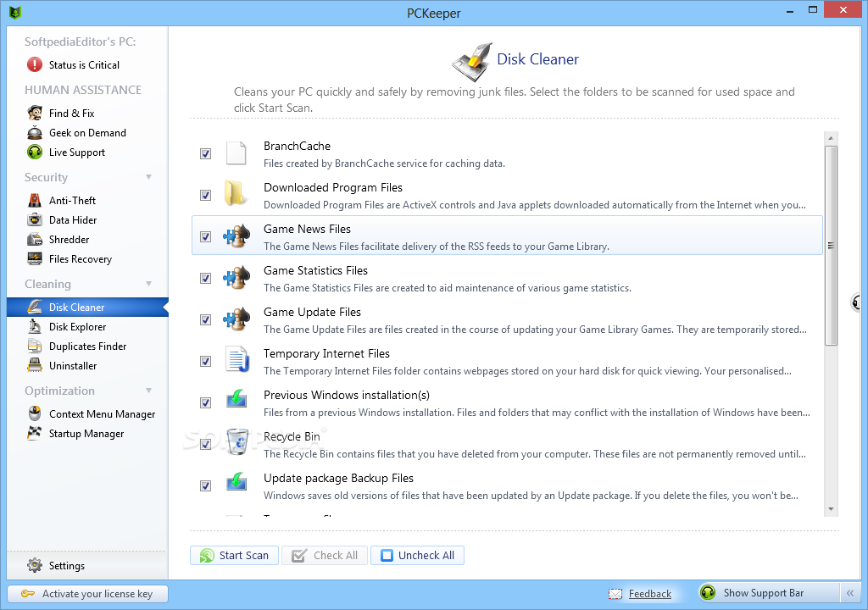Open the Feedback link
Image resolution: width=868 pixels, height=610 pixels.
tap(650, 593)
